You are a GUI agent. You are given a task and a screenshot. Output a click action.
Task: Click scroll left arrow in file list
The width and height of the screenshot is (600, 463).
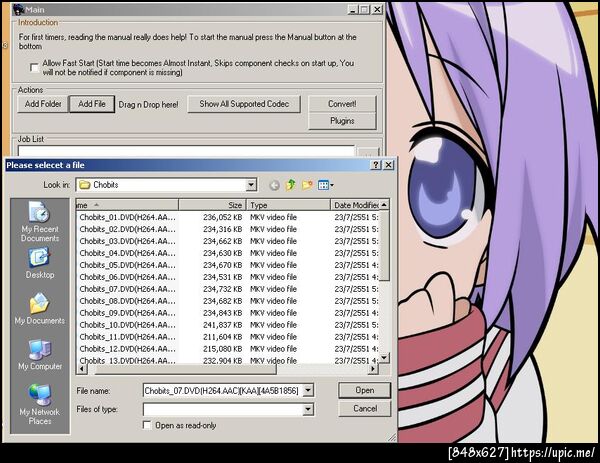(x=82, y=369)
